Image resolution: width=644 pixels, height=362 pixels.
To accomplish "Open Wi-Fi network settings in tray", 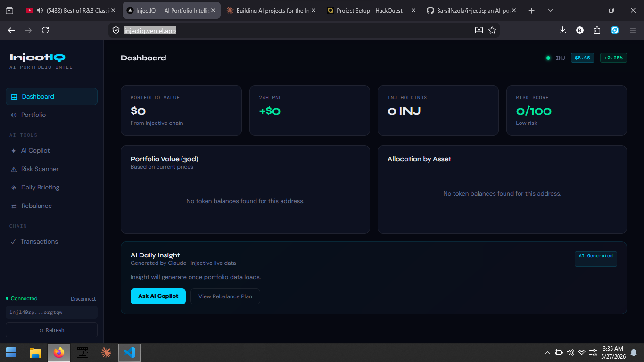I will tap(582, 352).
